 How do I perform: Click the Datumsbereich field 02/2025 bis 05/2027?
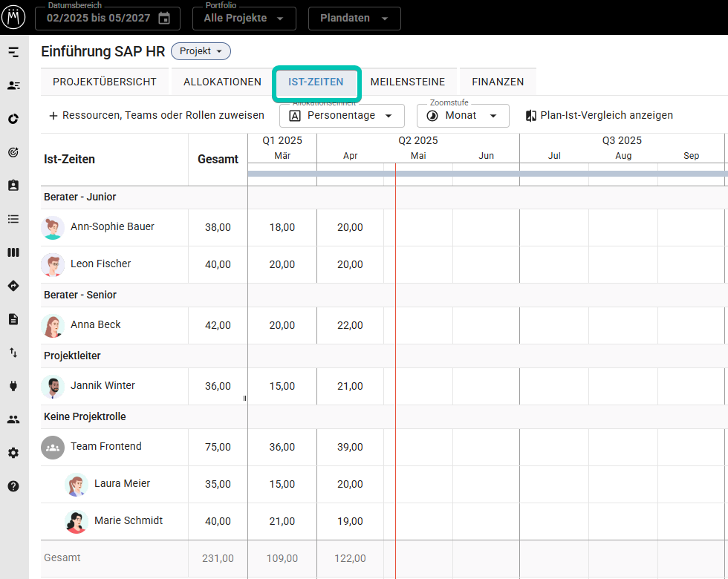click(108, 18)
